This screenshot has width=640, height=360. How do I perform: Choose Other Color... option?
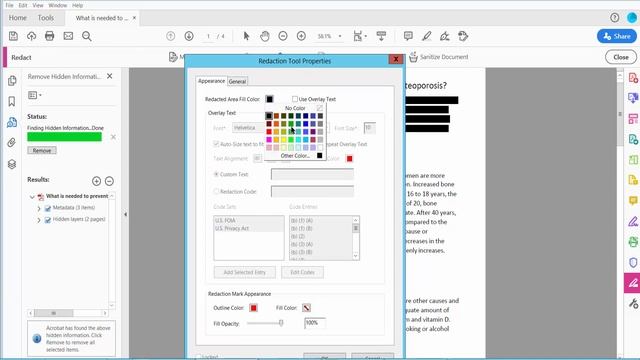(x=295, y=156)
